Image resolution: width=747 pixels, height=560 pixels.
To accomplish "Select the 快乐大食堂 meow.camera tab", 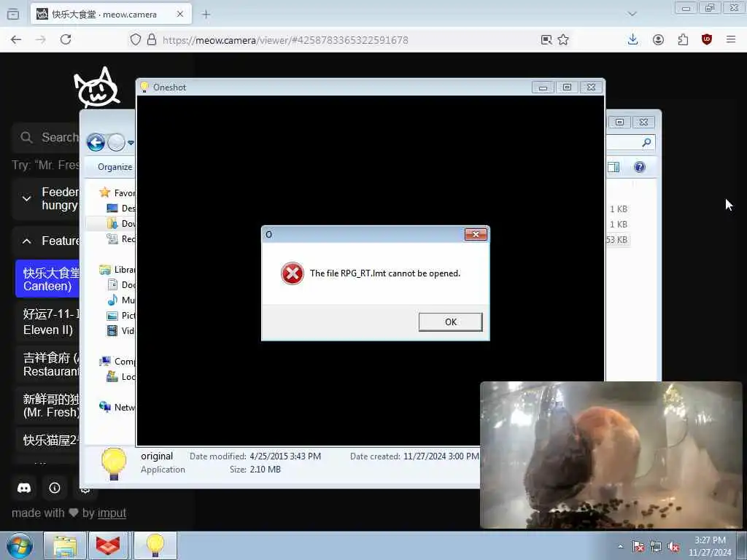I will (x=111, y=15).
